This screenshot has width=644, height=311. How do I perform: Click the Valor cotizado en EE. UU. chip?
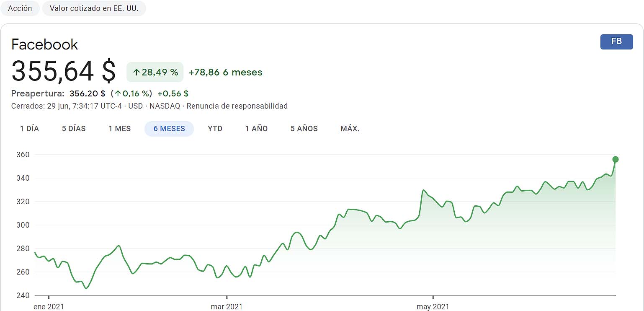pos(94,8)
